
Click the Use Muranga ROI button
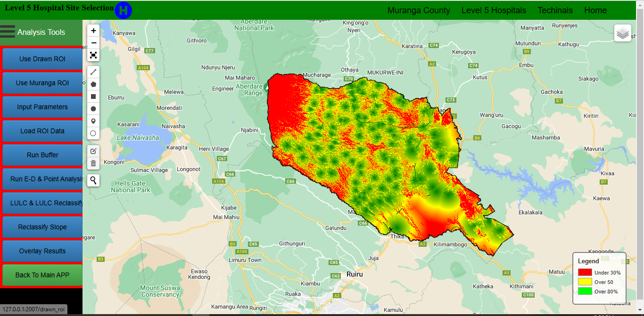(x=42, y=83)
